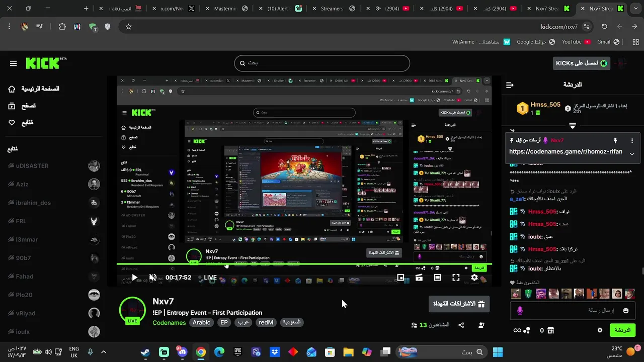Click the Nxv7 streamer avatar
644x362 pixels.
tap(132, 310)
